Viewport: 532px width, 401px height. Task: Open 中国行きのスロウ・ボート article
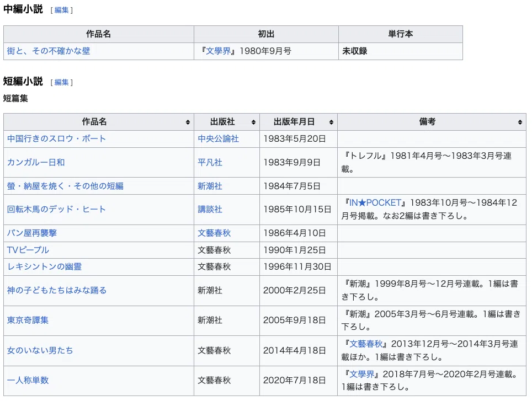[x=57, y=139]
